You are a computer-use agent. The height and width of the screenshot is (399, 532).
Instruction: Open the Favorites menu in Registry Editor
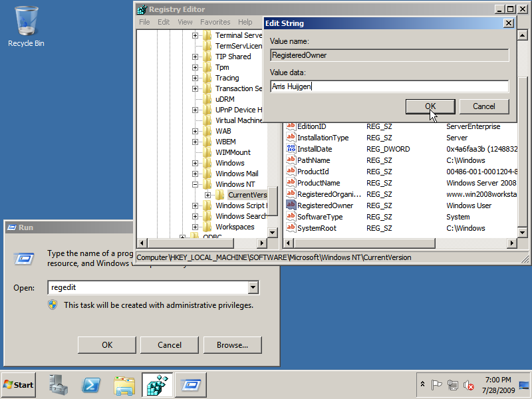215,22
